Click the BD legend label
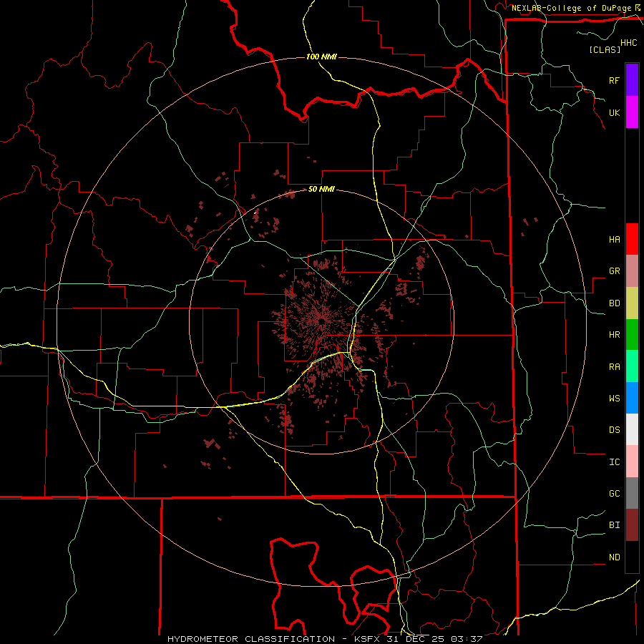The height and width of the screenshot is (644, 644). point(614,303)
